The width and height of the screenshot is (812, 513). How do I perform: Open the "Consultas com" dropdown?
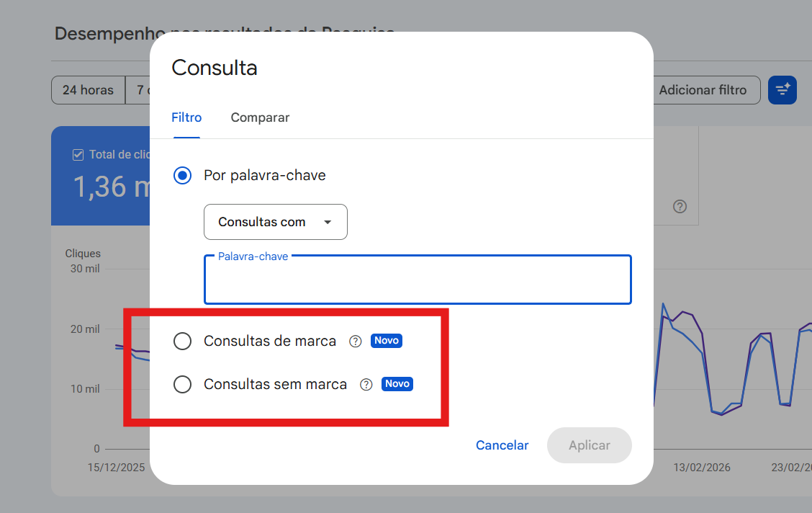pos(276,222)
